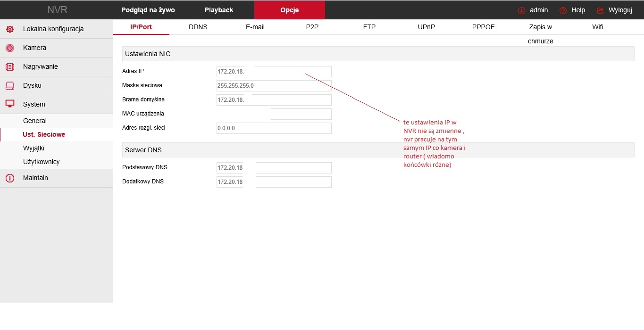This screenshot has width=644, height=330.
Task: Click the Brama domyślna input field
Action: 274,100
